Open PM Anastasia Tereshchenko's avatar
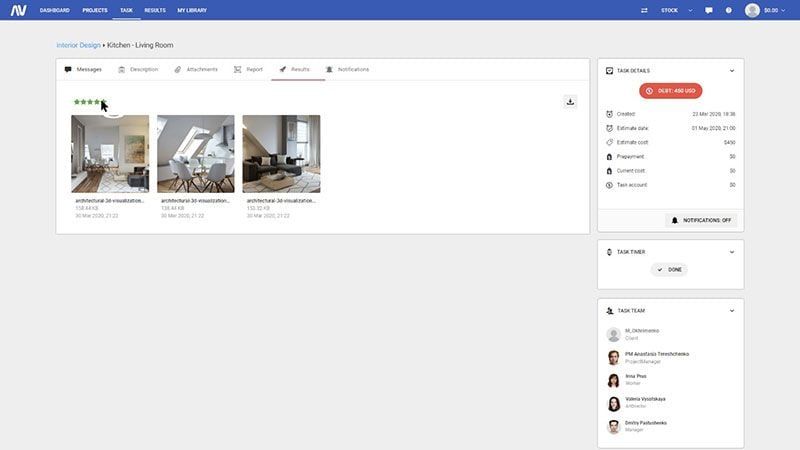The width and height of the screenshot is (800, 450). [613, 357]
